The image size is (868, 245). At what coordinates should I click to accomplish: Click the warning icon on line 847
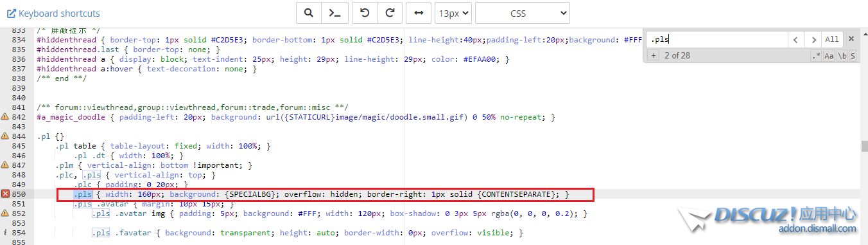5,165
